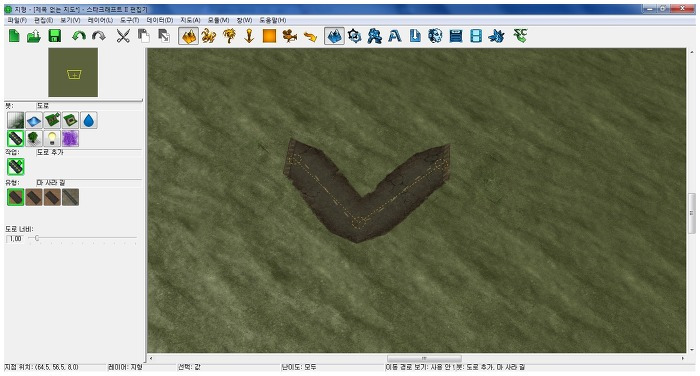Select the orange Terrain layer icon
This screenshot has height=376, width=700.
pos(188,36)
